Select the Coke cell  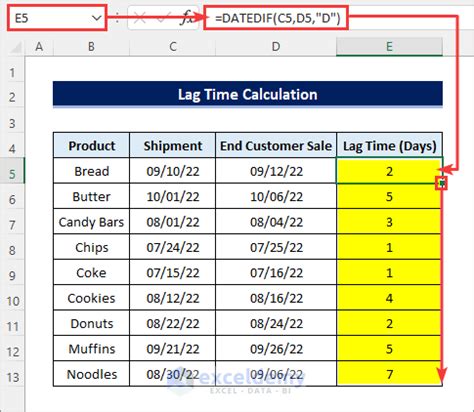tap(91, 272)
